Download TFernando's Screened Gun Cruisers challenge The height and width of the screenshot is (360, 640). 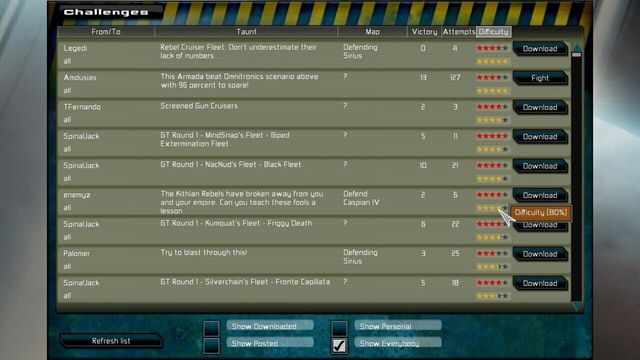tap(540, 107)
